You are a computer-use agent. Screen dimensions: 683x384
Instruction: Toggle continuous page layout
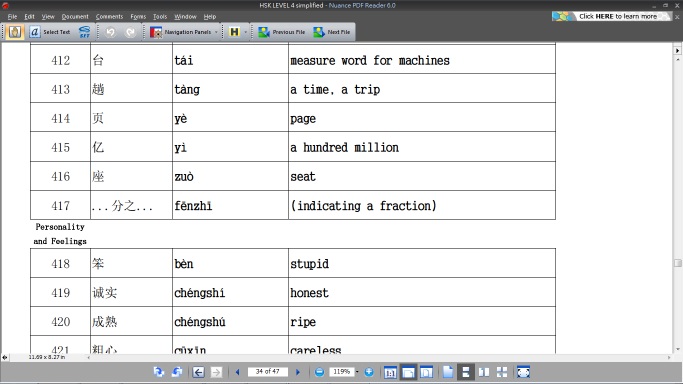pos(466,372)
